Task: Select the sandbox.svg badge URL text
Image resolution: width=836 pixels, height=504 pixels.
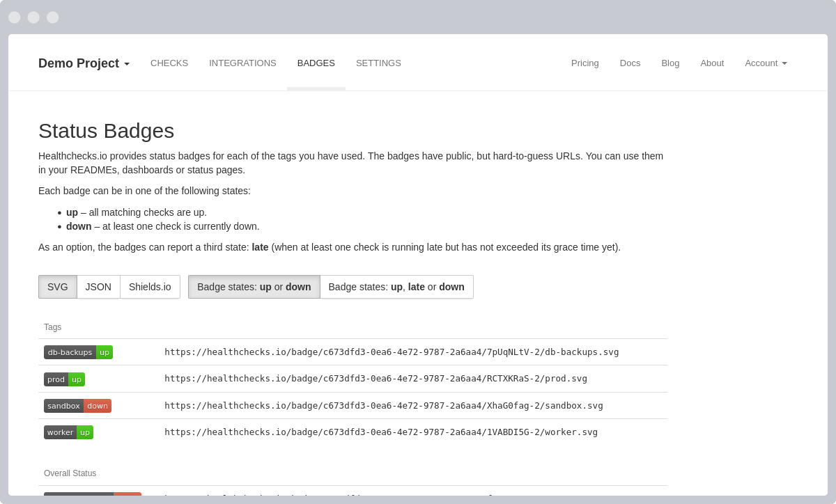Action: coord(383,405)
